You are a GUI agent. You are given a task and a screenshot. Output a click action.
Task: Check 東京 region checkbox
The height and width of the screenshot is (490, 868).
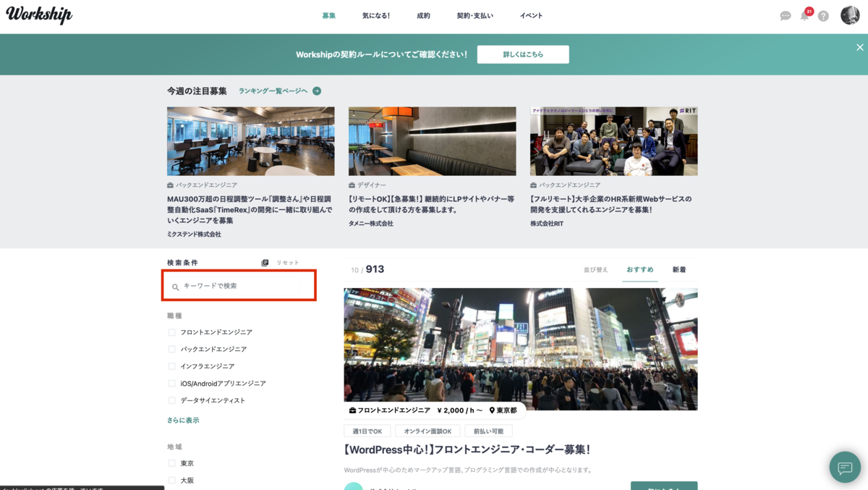coord(172,463)
